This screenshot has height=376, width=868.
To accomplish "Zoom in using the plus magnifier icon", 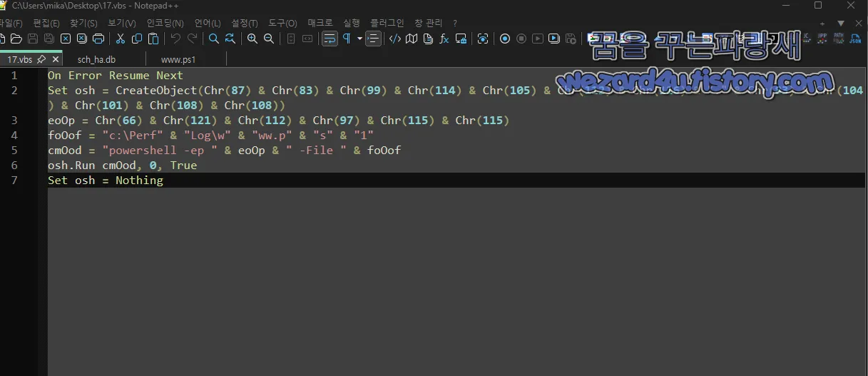I will pos(252,39).
